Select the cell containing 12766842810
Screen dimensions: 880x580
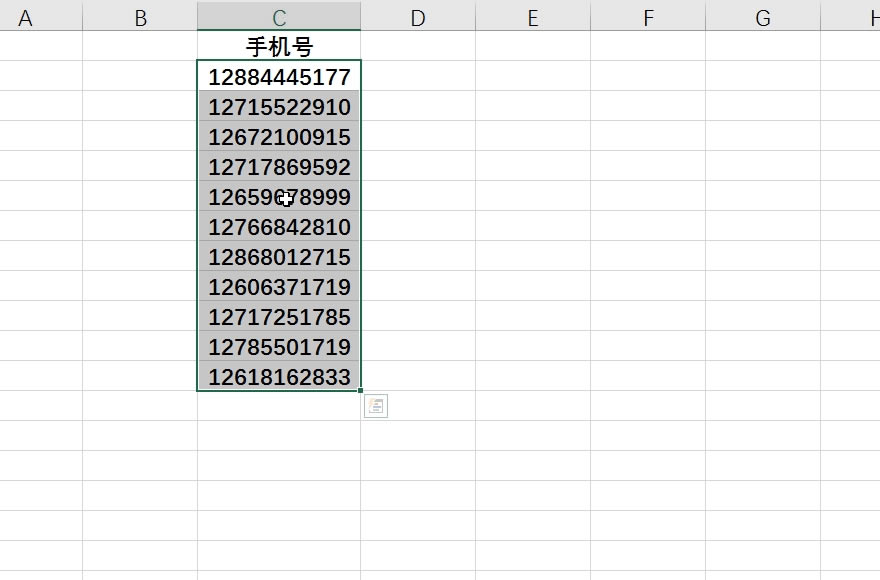click(x=278, y=227)
